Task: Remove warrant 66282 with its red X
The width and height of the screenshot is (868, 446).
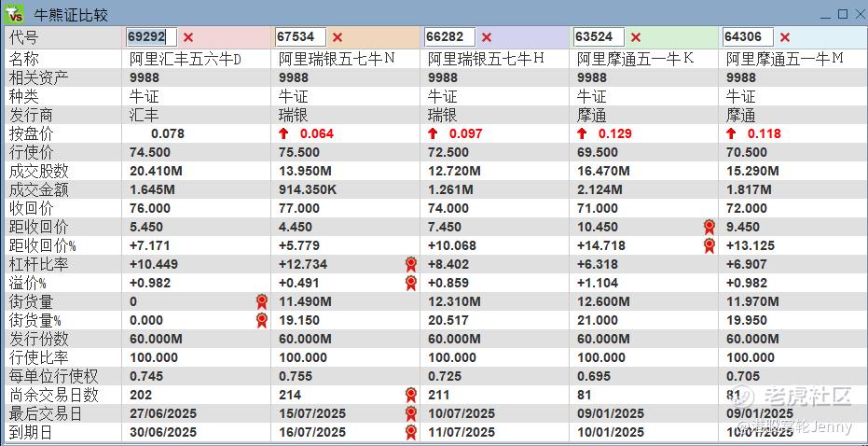Action: coord(486,37)
